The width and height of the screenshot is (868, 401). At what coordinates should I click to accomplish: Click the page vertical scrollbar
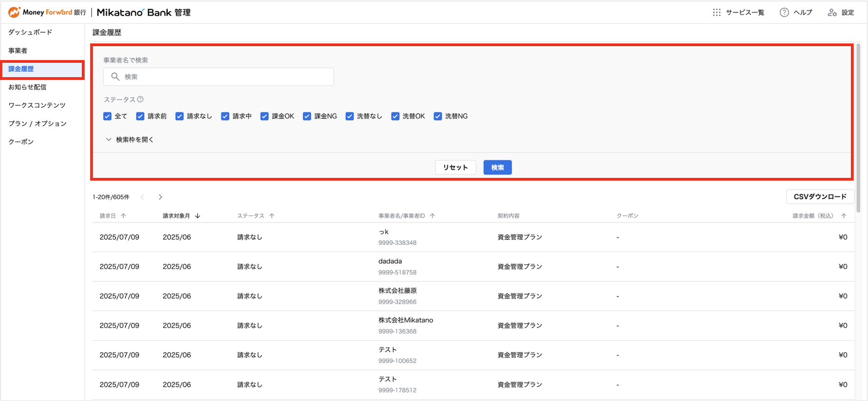[x=858, y=128]
